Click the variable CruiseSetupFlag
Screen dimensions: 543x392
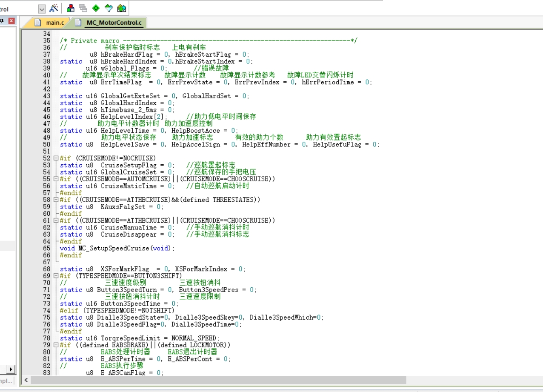pyautogui.click(x=129, y=165)
